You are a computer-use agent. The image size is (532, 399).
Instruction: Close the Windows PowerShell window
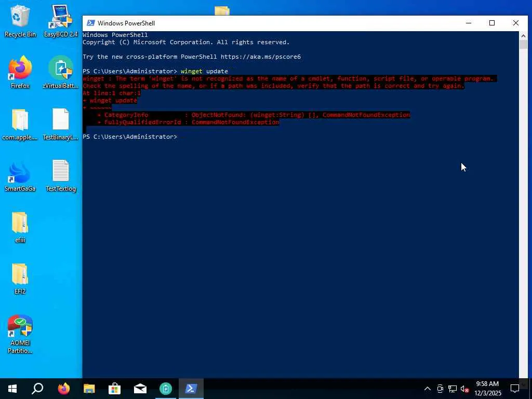(x=516, y=23)
